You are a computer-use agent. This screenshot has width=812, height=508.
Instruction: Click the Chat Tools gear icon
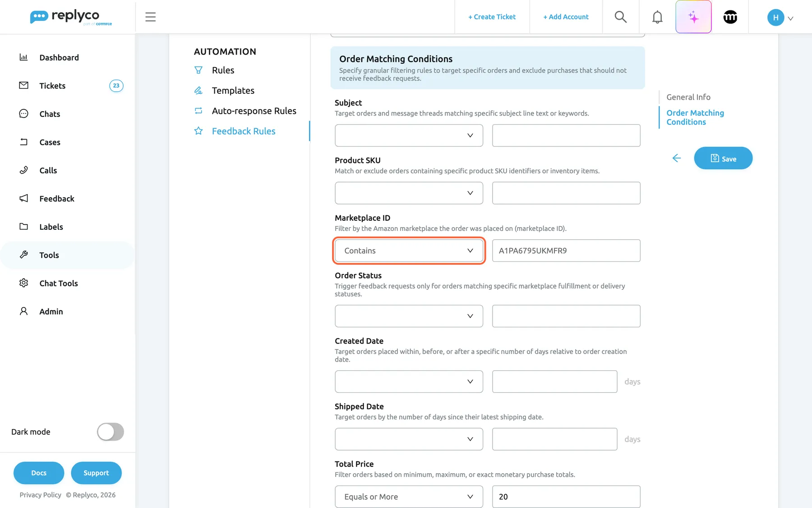(x=23, y=283)
